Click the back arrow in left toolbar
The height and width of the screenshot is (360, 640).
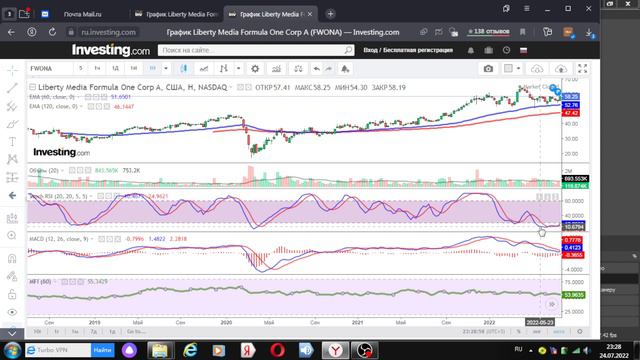point(12,196)
